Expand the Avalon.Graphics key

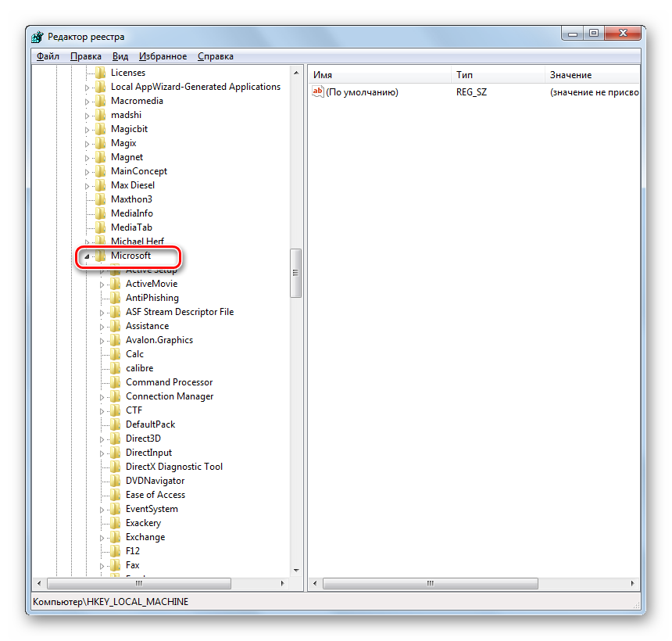(x=102, y=341)
